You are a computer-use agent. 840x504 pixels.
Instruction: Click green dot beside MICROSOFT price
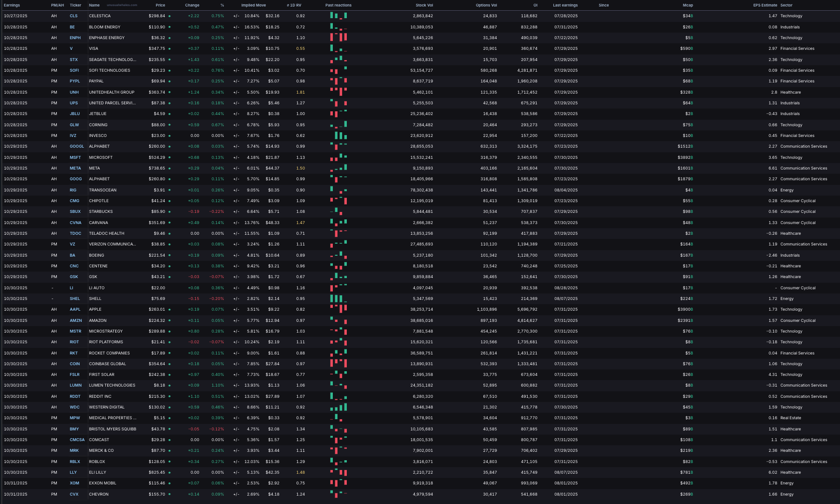[x=169, y=157]
